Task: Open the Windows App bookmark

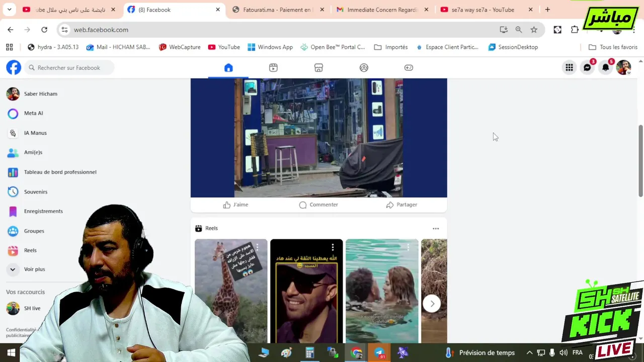Action: [270, 47]
